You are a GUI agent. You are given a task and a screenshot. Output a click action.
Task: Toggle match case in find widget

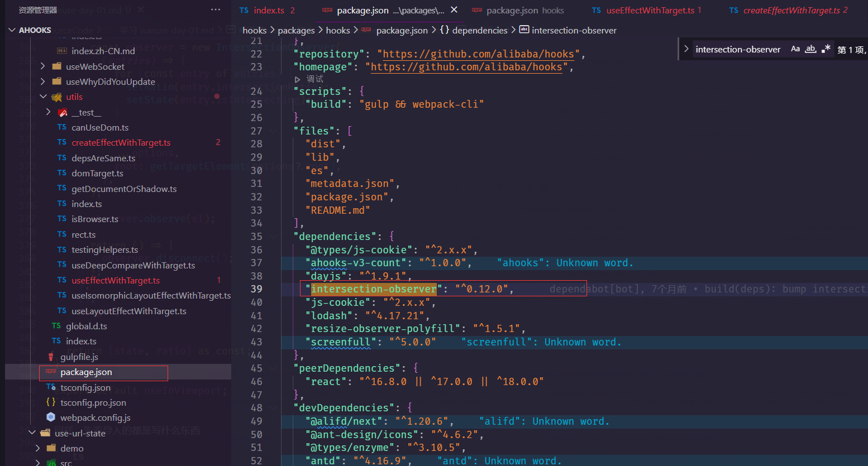[x=795, y=49]
